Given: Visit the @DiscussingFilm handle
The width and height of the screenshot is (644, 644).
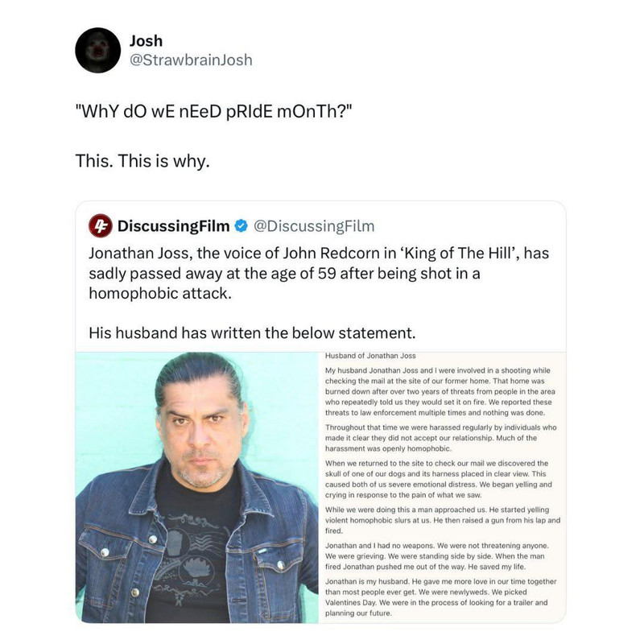Looking at the screenshot, I should 314,226.
